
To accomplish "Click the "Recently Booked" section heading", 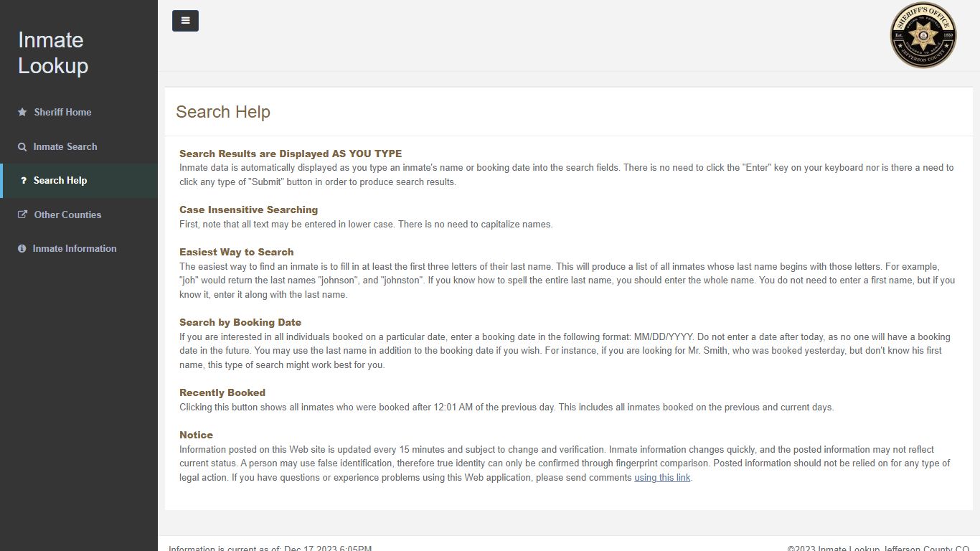I will [x=222, y=392].
